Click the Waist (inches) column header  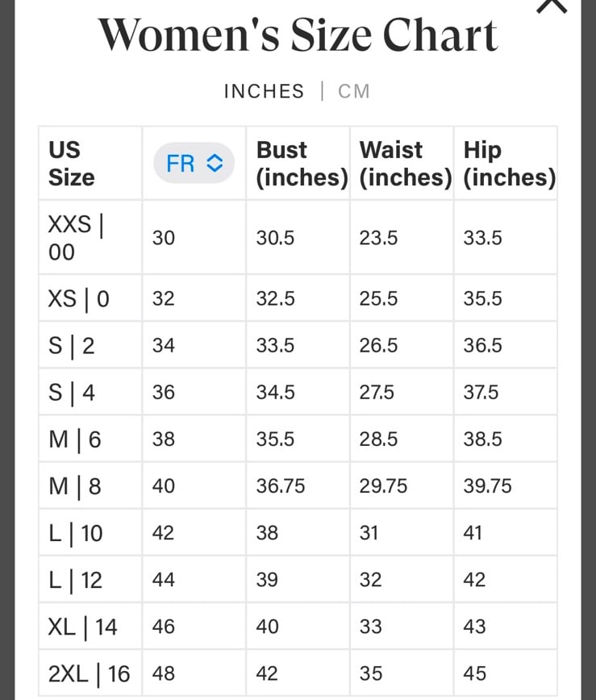click(402, 164)
